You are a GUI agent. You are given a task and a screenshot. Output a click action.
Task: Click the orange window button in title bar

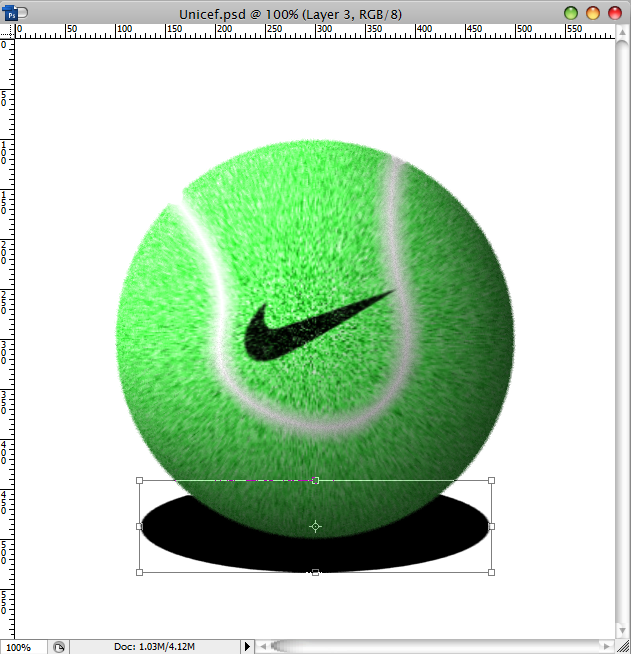coord(593,13)
